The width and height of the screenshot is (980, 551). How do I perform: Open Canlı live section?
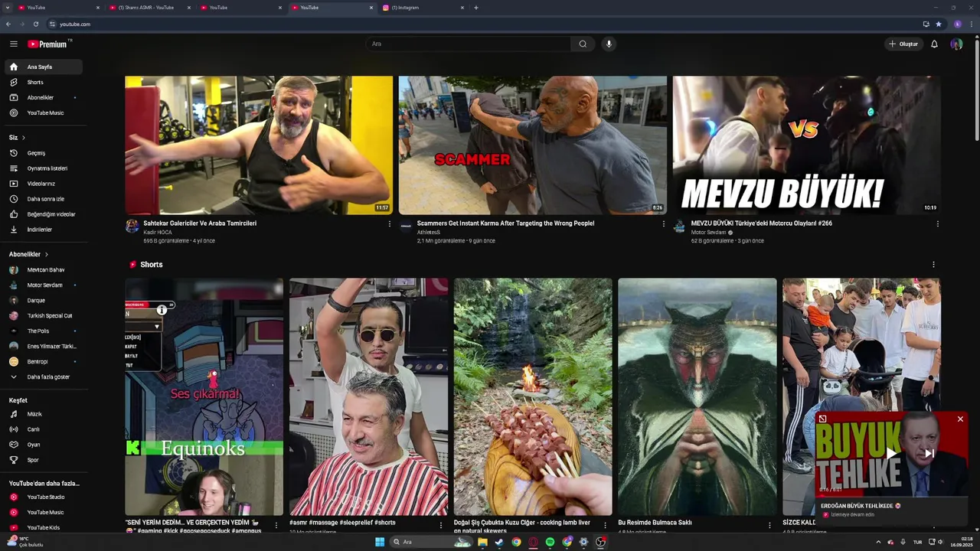[x=45, y=429]
